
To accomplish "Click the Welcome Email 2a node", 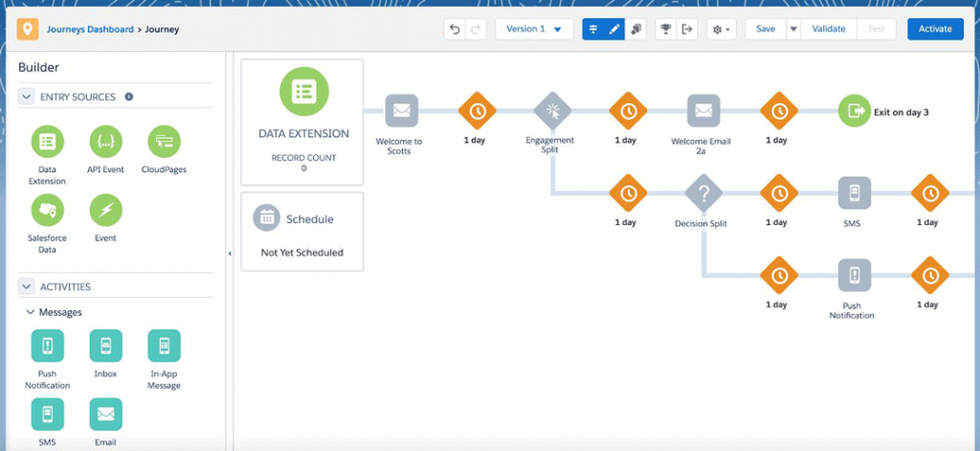I will point(702,111).
